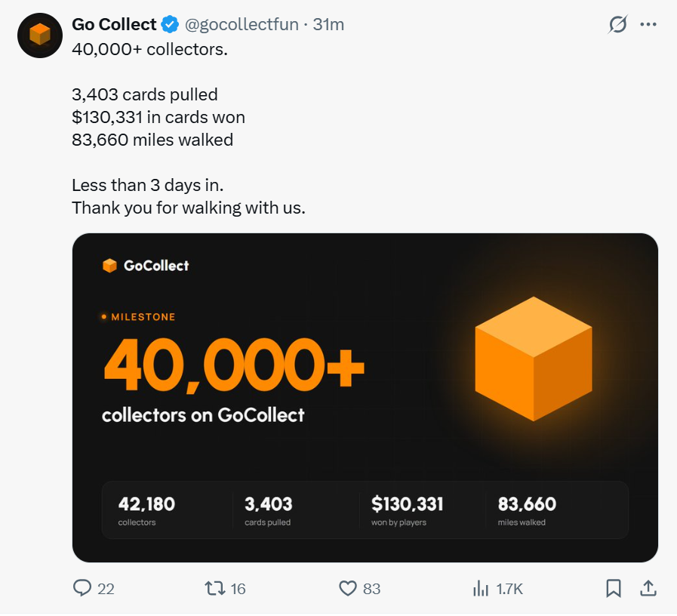
Task: Click the $130,331 won by players stat
Action: [407, 510]
